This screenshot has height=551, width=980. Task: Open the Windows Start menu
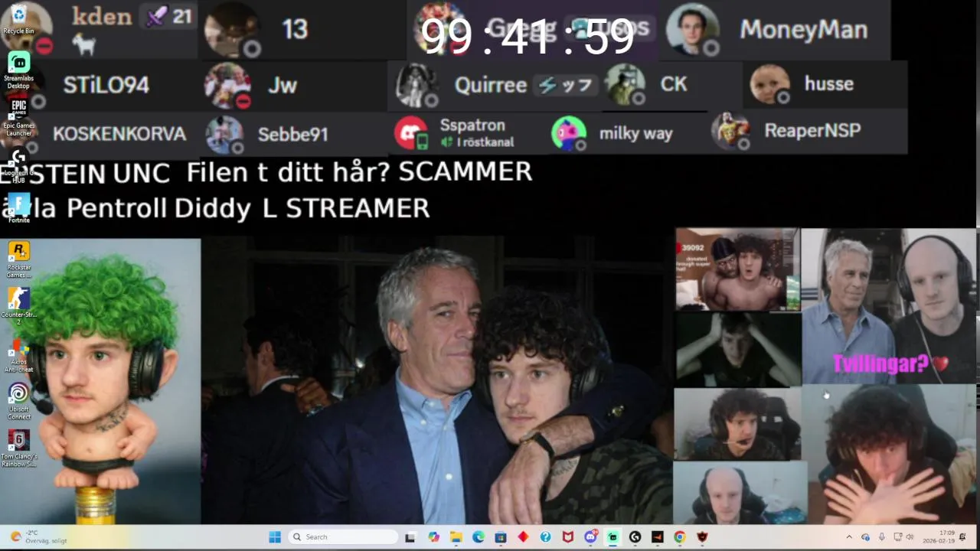coord(275,537)
